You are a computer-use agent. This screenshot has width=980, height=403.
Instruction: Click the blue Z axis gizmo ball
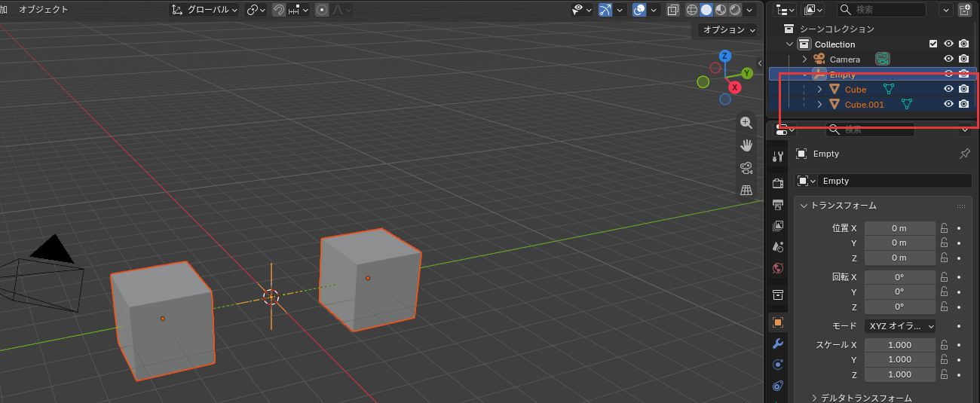[x=724, y=56]
